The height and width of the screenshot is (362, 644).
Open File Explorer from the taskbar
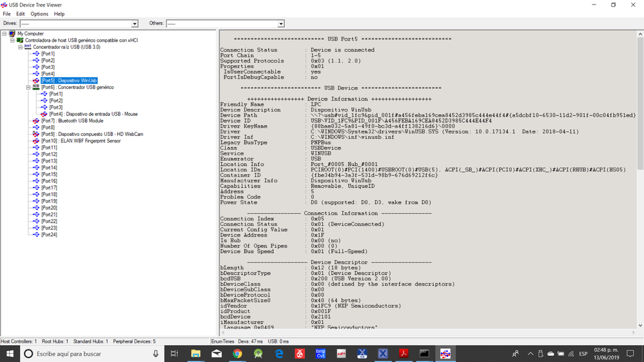click(x=195, y=354)
